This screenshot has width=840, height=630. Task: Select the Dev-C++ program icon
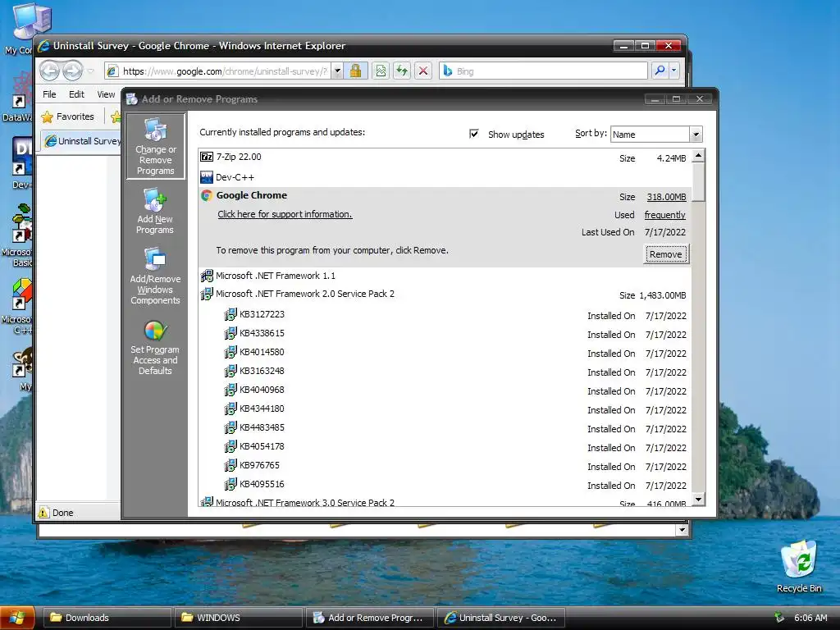[206, 177]
